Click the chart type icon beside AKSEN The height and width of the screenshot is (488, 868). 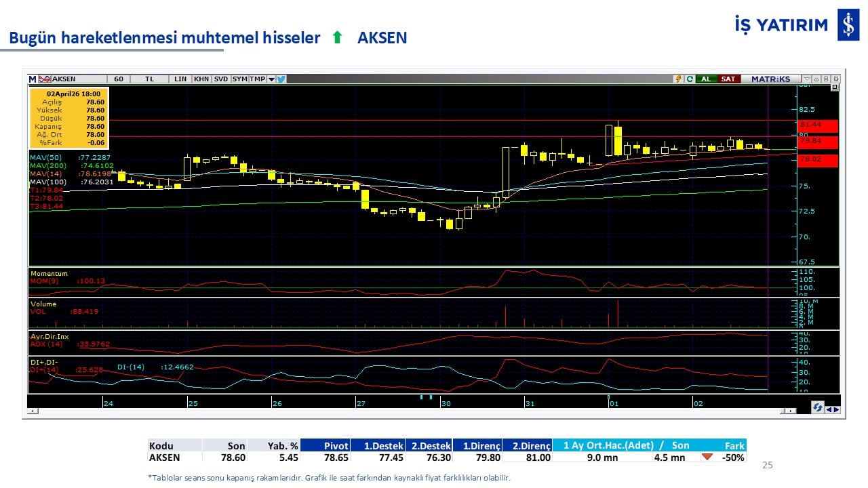coord(45,79)
